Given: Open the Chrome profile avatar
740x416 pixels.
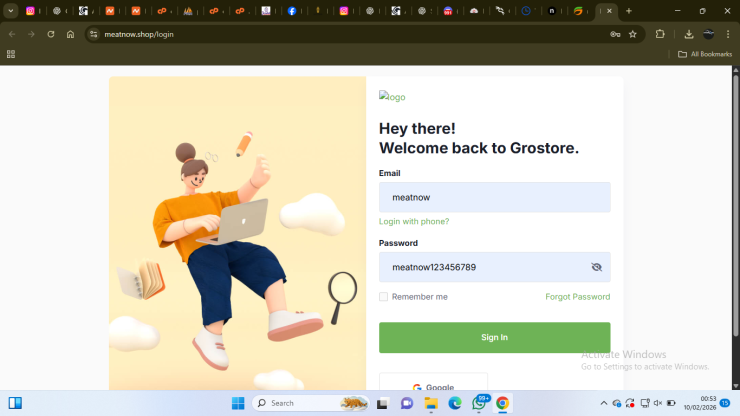Looking at the screenshot, I should pyautogui.click(x=708, y=34).
